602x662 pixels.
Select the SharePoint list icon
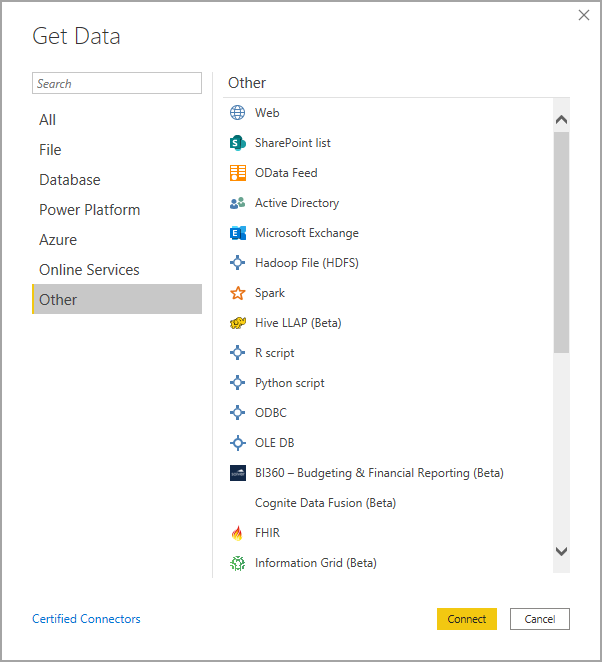(237, 143)
